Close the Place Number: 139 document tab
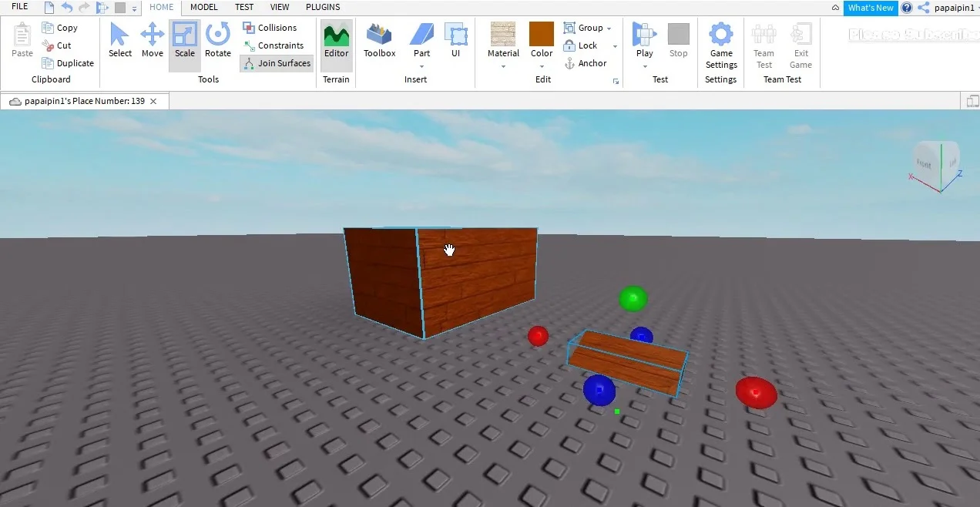 click(x=153, y=101)
